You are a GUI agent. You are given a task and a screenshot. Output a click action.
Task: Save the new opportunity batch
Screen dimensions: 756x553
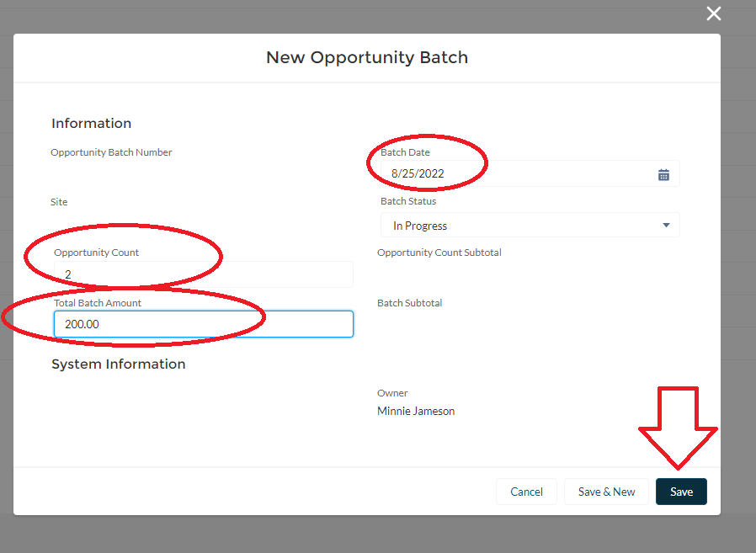click(x=681, y=492)
